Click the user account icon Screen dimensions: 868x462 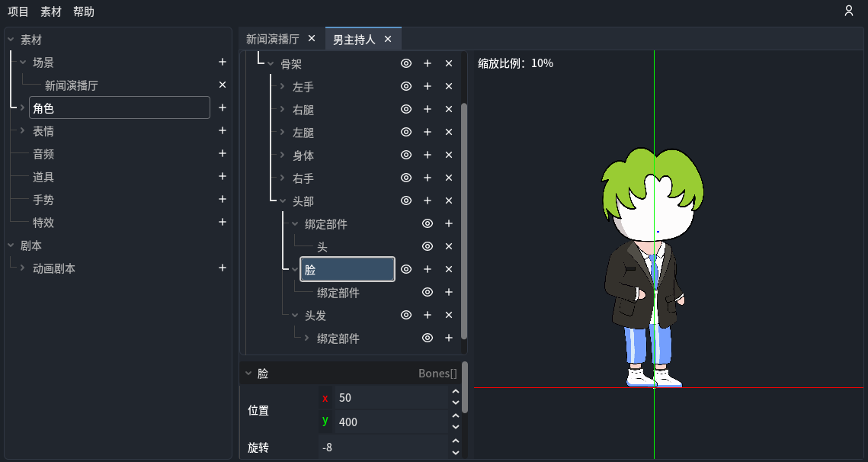point(849,11)
